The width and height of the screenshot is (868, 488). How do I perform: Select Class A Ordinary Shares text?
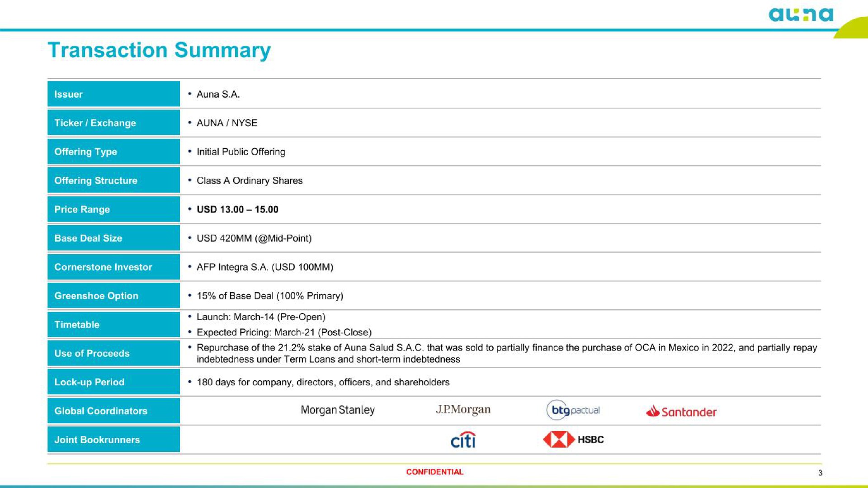click(x=250, y=180)
